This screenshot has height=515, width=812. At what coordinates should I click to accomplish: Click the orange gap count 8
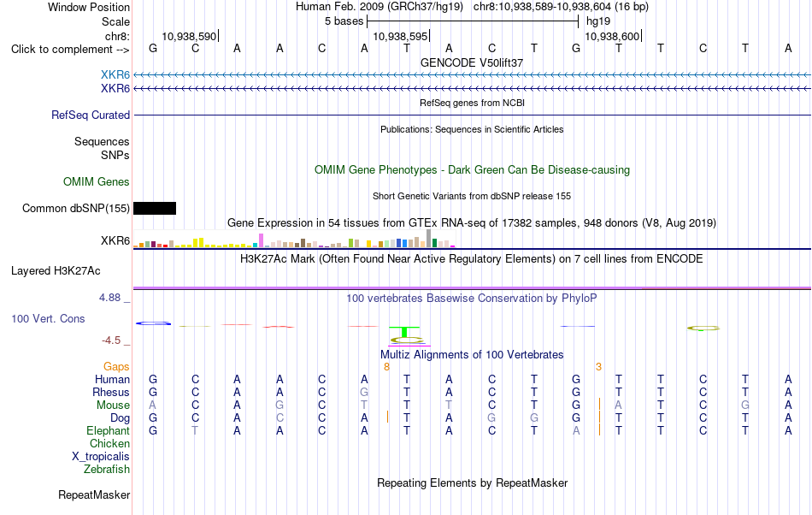click(386, 367)
